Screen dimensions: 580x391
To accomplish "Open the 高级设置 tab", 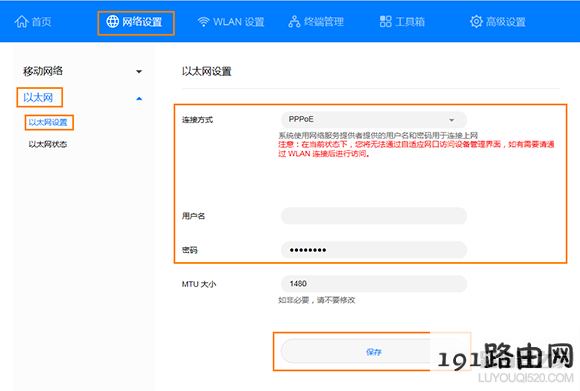I will [498, 22].
